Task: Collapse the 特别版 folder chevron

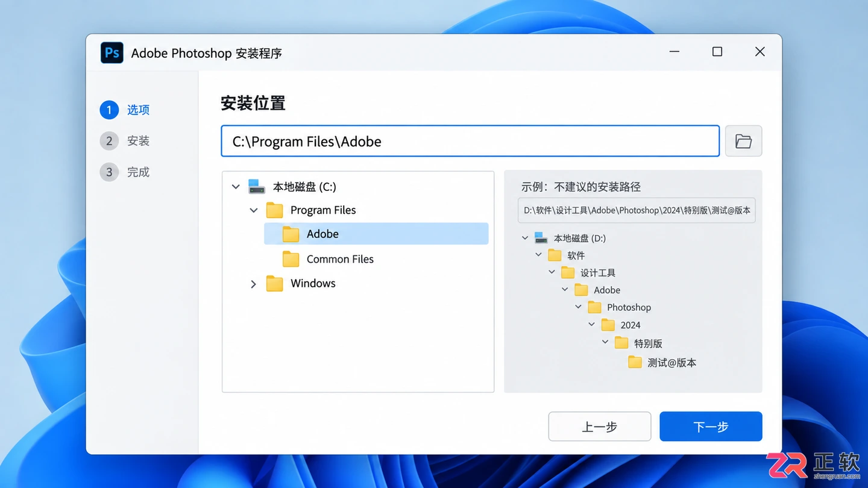Action: 605,342
